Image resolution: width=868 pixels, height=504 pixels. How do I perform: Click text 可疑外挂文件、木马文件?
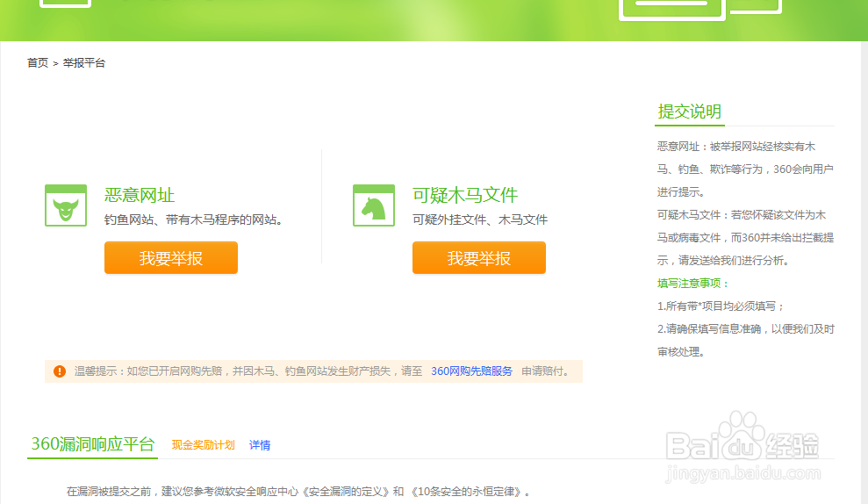click(x=480, y=220)
